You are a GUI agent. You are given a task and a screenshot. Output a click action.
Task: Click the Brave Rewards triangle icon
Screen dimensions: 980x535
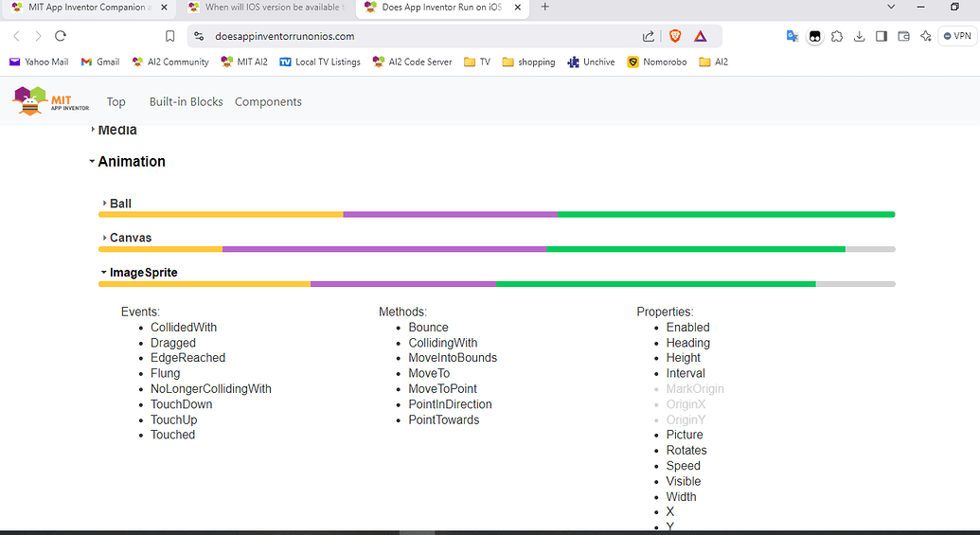coord(700,36)
